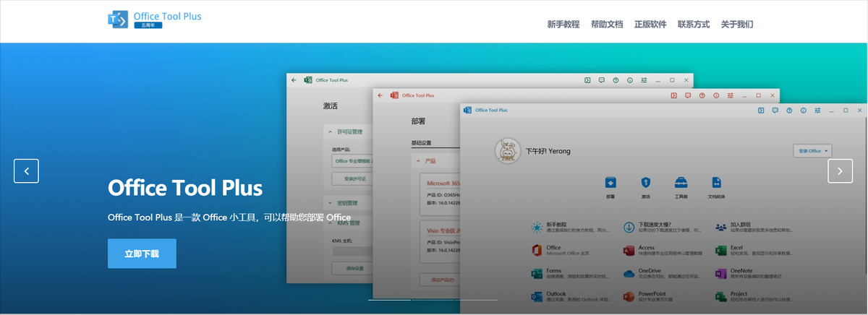This screenshot has width=868, height=315.
Task: Open the 文档转换 document convert icon
Action: tap(716, 182)
